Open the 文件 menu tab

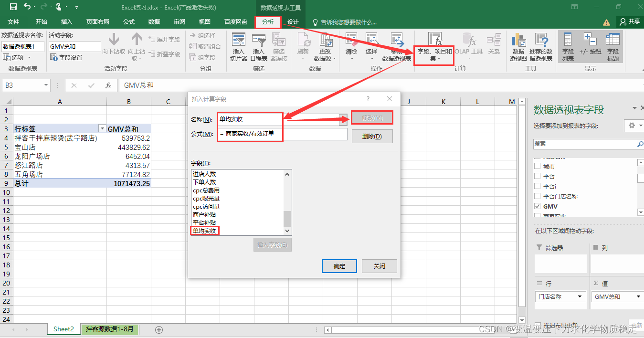13,22
